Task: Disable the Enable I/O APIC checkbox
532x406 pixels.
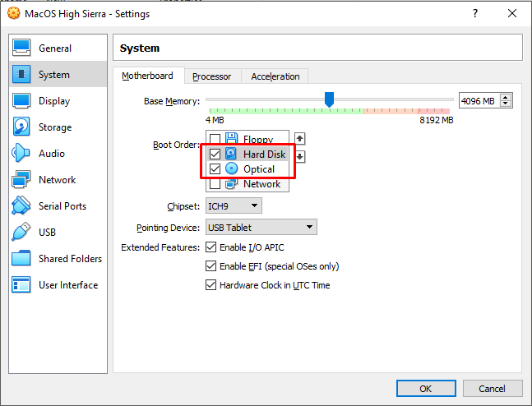Action: coord(211,247)
